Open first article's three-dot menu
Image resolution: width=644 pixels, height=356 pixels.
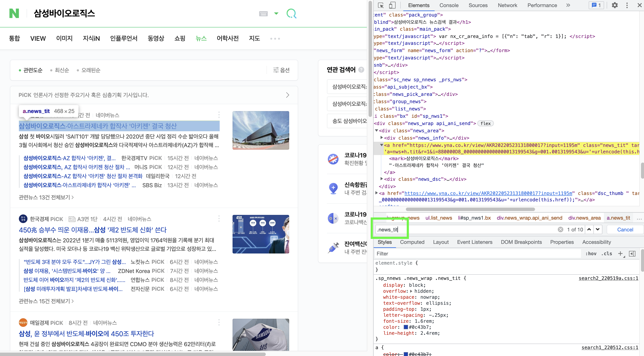coord(219,115)
